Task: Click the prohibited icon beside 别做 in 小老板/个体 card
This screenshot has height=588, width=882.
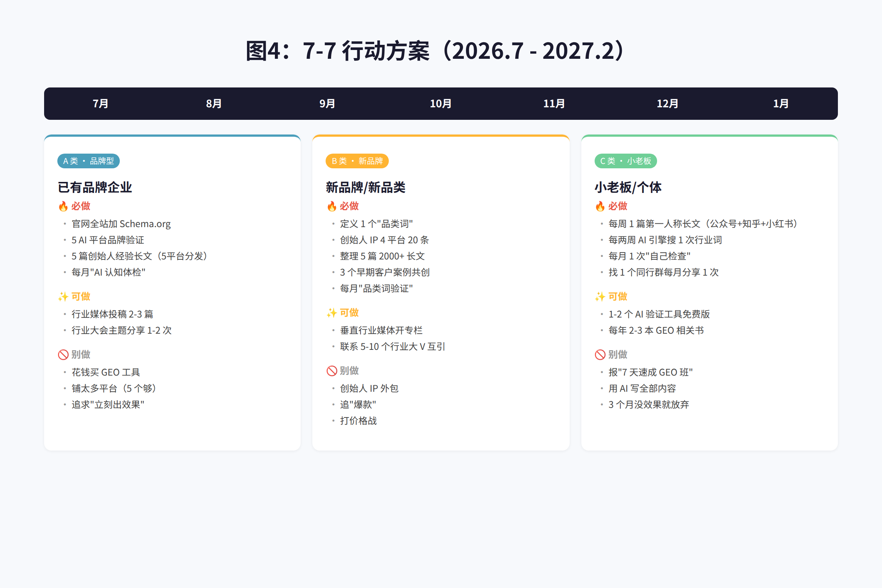Action: click(600, 355)
